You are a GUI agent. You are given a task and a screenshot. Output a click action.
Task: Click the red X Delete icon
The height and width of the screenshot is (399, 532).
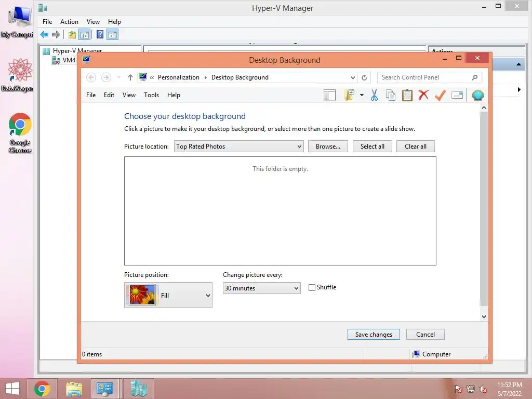[x=423, y=95]
